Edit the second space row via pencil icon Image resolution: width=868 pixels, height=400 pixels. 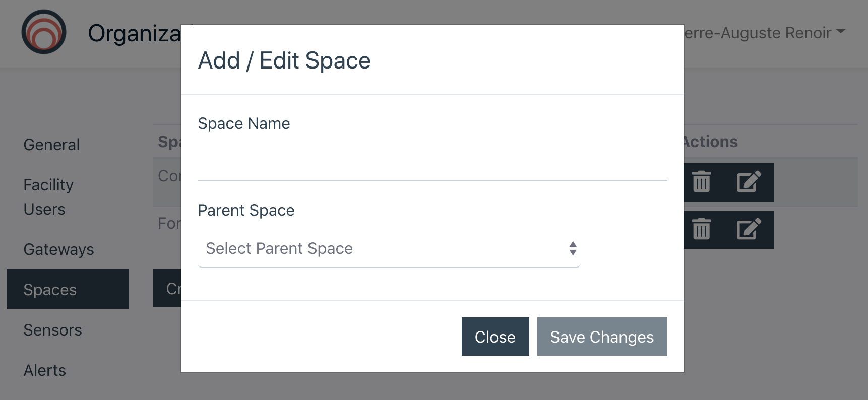749,229
